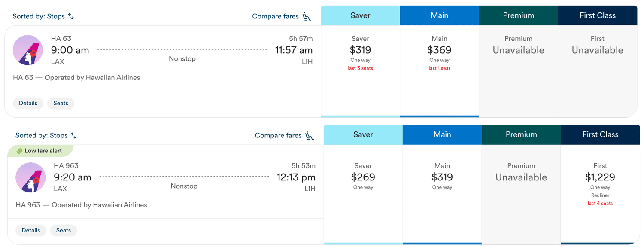Choose the $369 Main fare on HA 63

(439, 71)
